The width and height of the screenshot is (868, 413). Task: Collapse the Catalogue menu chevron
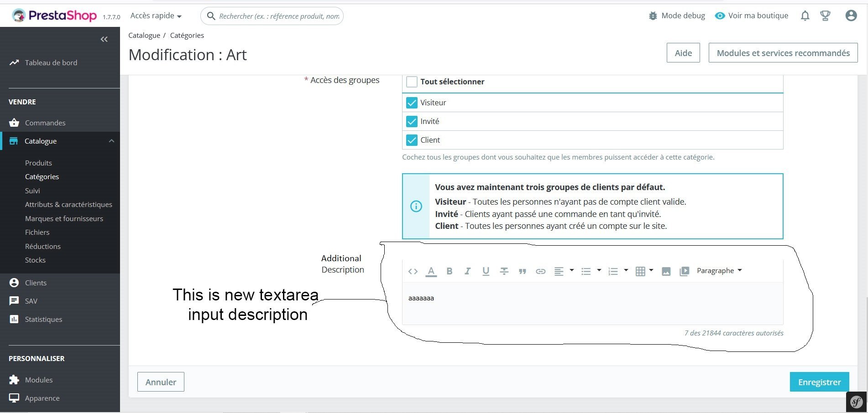click(x=111, y=141)
